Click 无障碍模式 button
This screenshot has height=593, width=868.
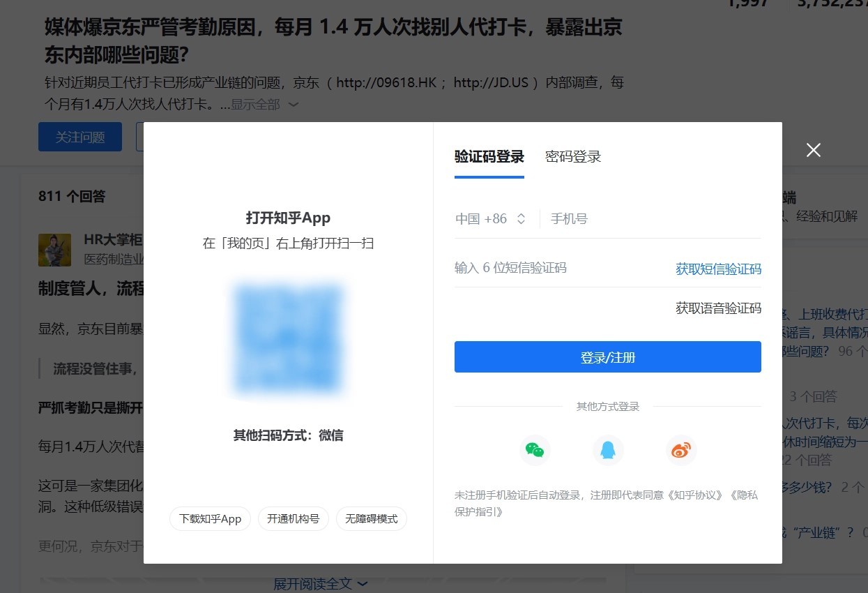tap(371, 519)
